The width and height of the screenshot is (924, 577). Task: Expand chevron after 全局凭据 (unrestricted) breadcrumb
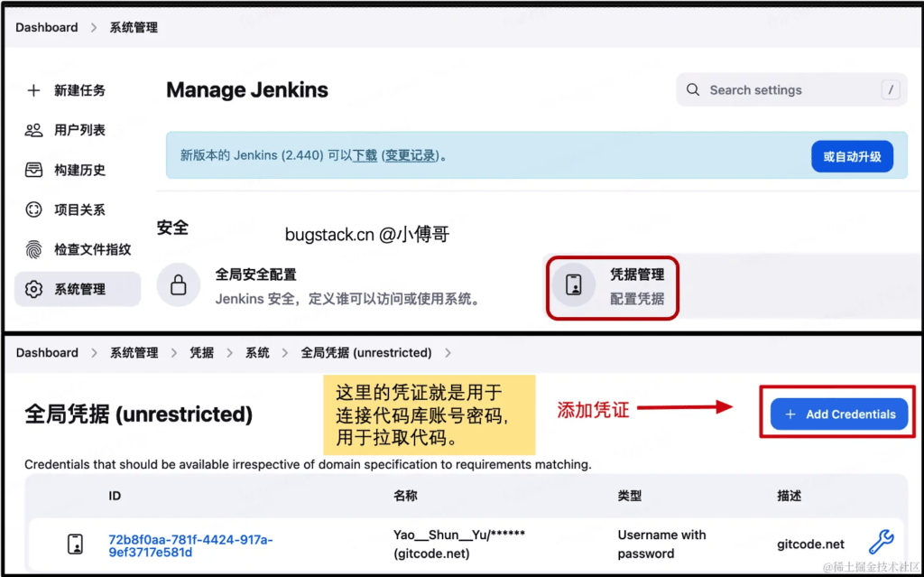coord(448,353)
